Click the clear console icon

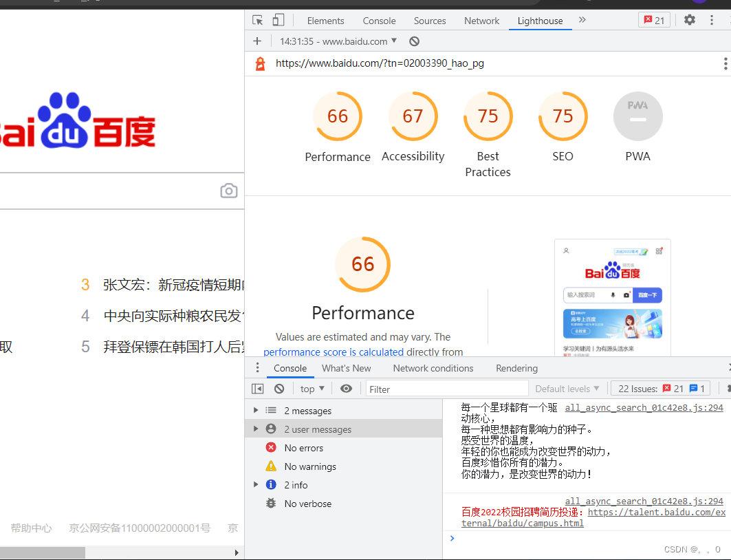point(279,388)
